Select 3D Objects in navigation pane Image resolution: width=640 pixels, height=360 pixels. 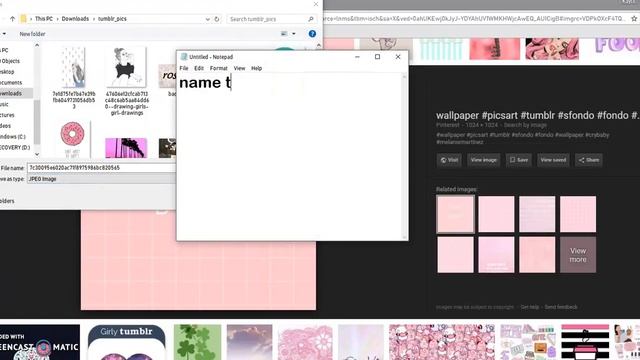click(x=10, y=61)
